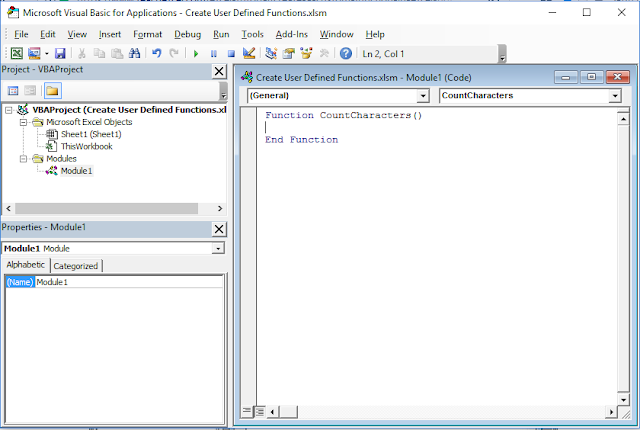Click the Paste clipboard icon

pos(117,53)
